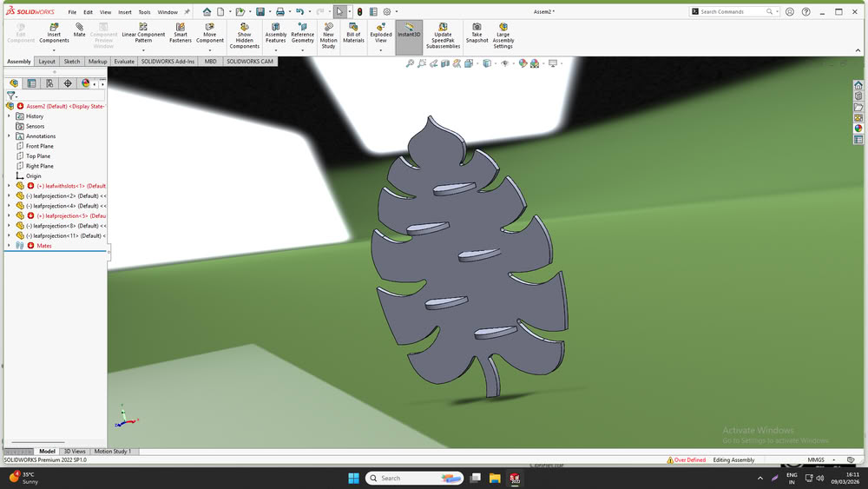Viewport: 868px width, 489px height.
Task: Create a New Motion Study
Action: point(328,36)
